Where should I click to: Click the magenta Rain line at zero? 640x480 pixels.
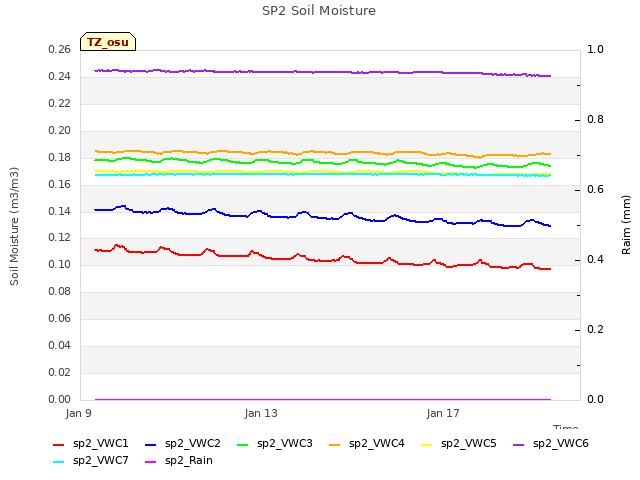322,400
